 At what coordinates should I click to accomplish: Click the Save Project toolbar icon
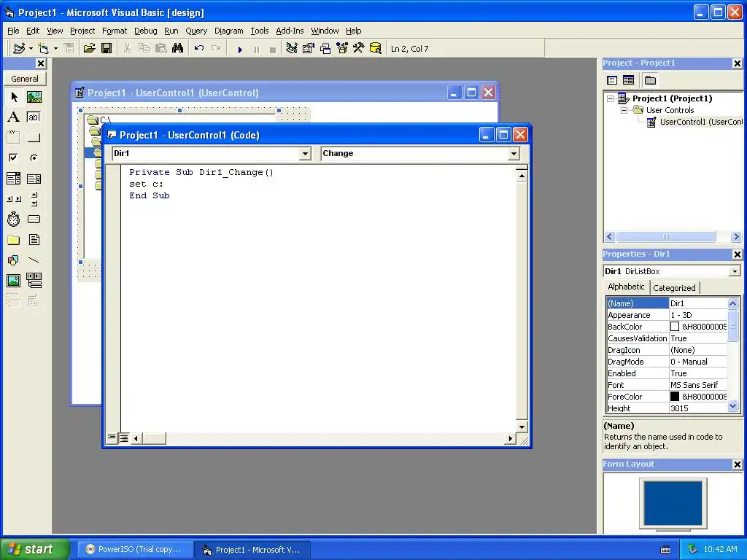(x=107, y=49)
